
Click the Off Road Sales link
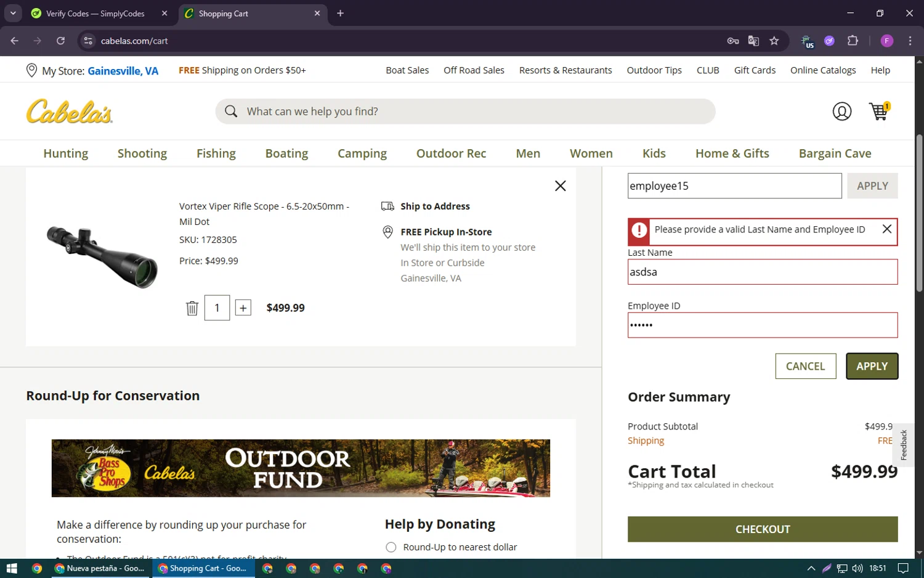click(x=474, y=70)
